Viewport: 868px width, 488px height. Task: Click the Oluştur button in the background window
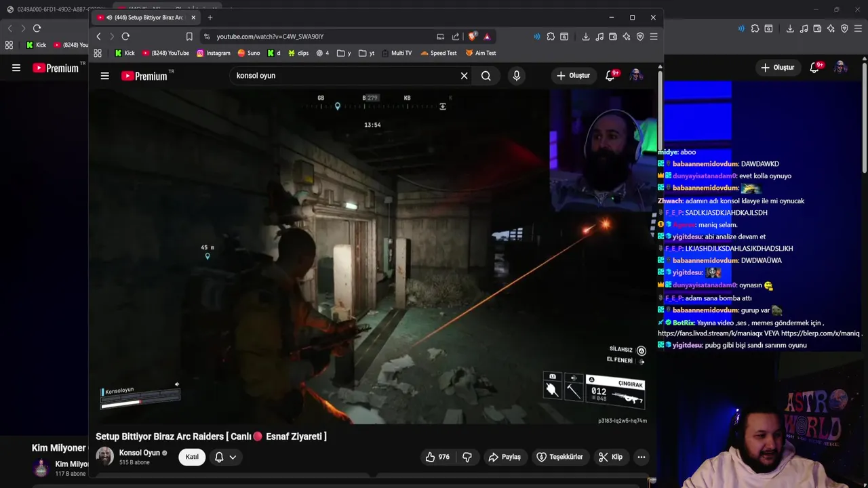tap(778, 67)
